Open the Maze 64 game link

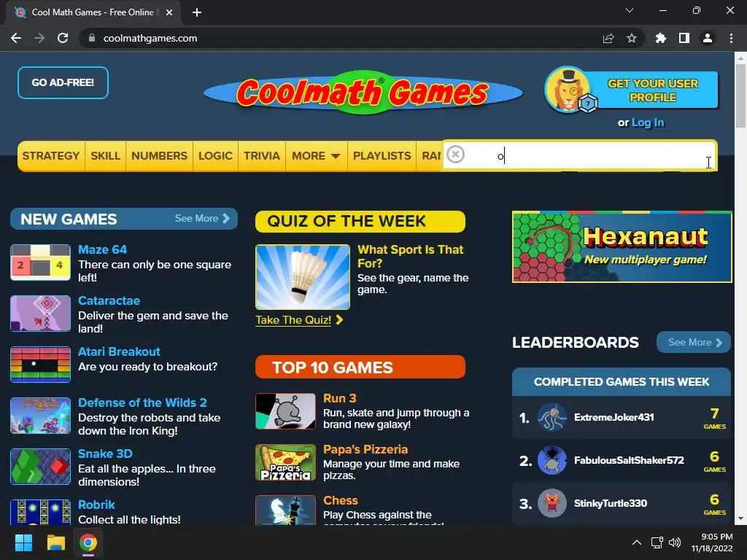102,249
